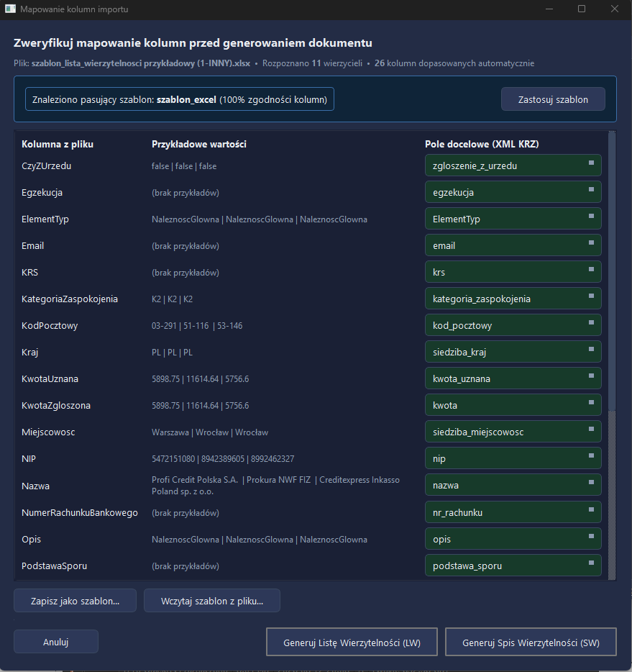632x672 pixels.
Task: Click the K2 | K2 | K2 sample values
Action: coord(172,299)
